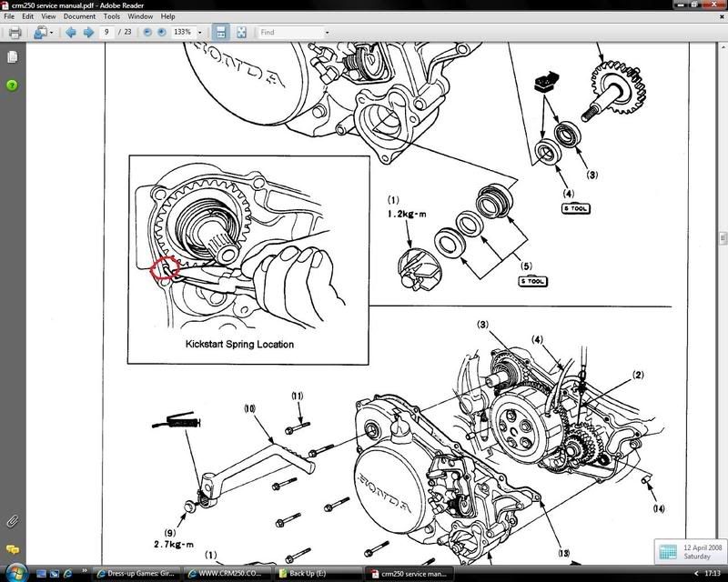The height and width of the screenshot is (582, 728).
Task: Click the Adobe Reader title bar PDF icon
Action: point(5,5)
